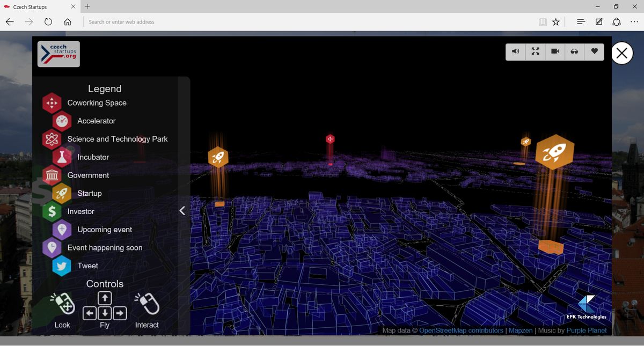Image resolution: width=644 pixels, height=346 pixels.
Task: Open the Purple Planet music link
Action: [586, 330]
